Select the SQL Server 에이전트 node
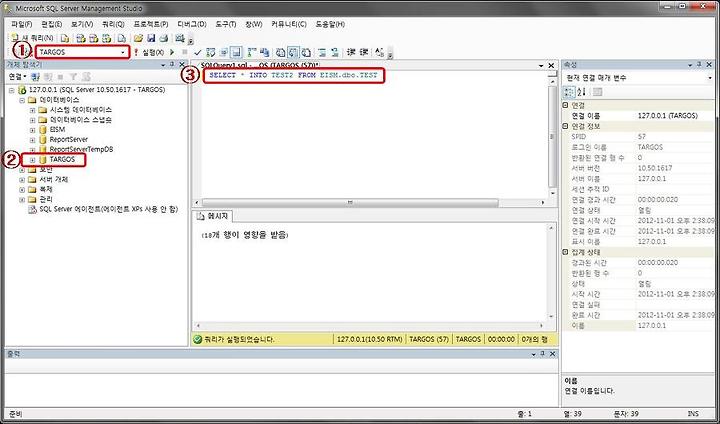Screen dimensions: 720x424 [x=108, y=209]
